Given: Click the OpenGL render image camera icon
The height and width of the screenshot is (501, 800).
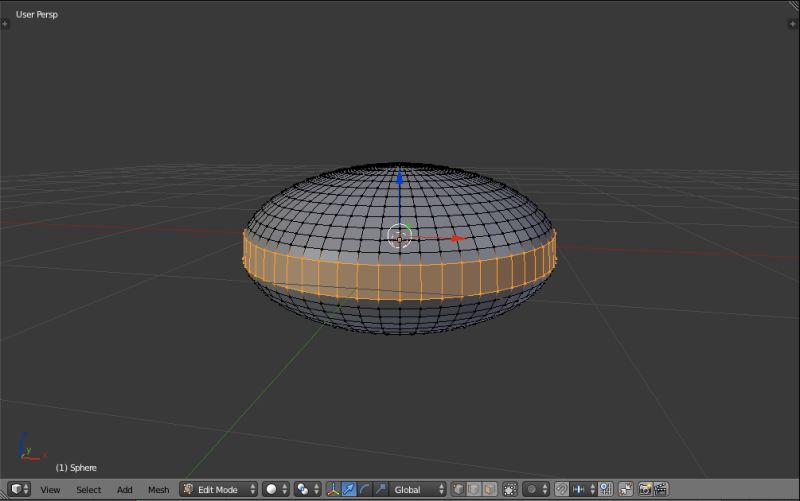Looking at the screenshot, I should pyautogui.click(x=645, y=489).
